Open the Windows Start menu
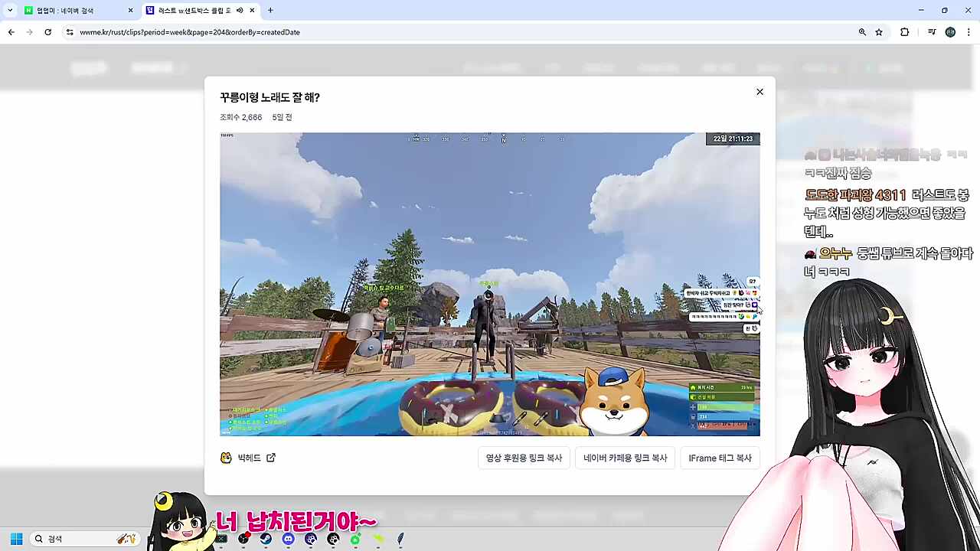 [16, 539]
